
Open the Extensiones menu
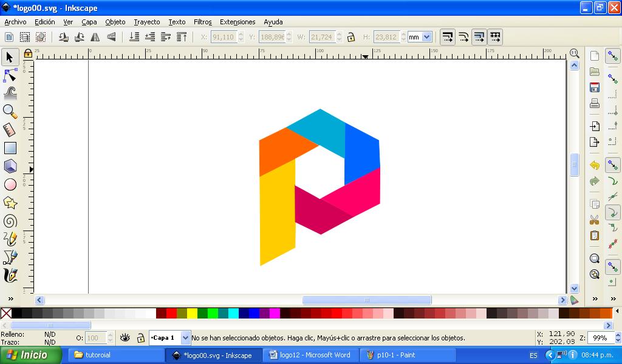pos(238,22)
